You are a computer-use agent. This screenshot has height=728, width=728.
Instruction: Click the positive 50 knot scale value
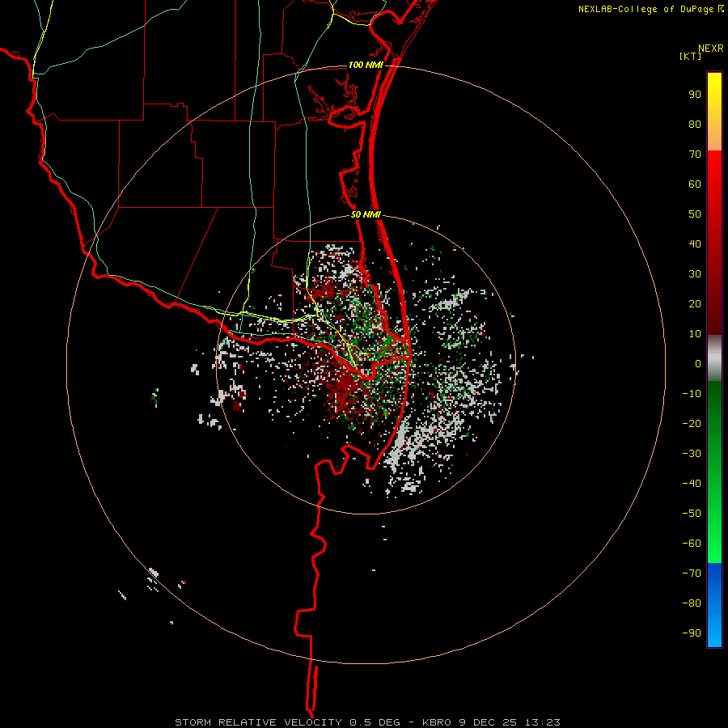coord(695,214)
